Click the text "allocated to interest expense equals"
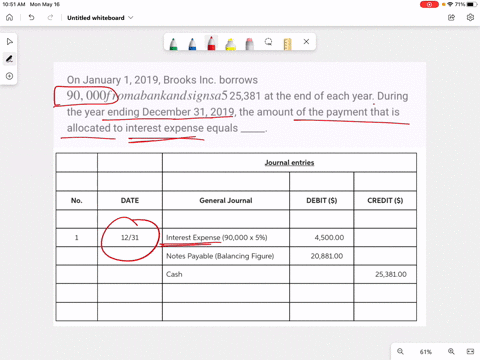 [152, 128]
